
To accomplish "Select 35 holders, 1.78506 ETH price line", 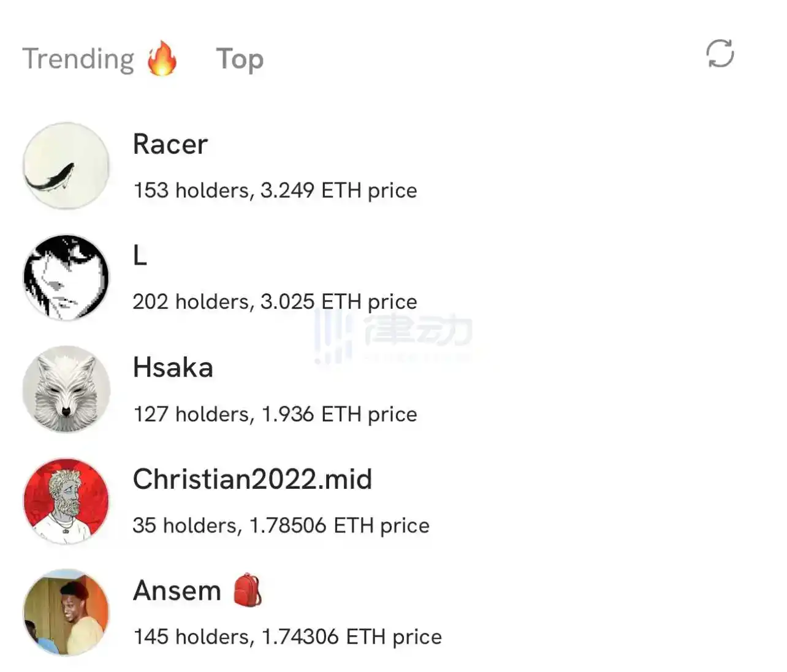I will [x=281, y=526].
